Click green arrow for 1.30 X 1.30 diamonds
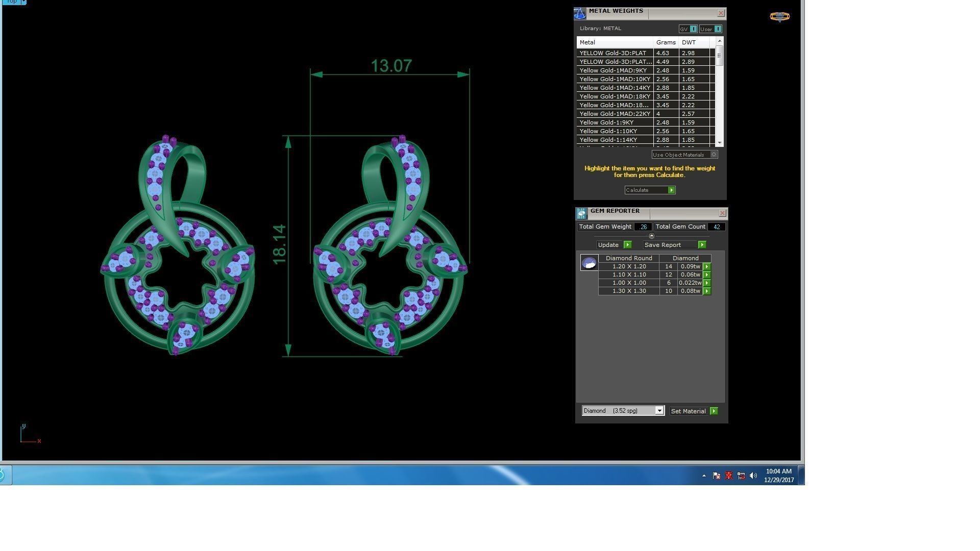The height and width of the screenshot is (551, 980). pyautogui.click(x=707, y=291)
